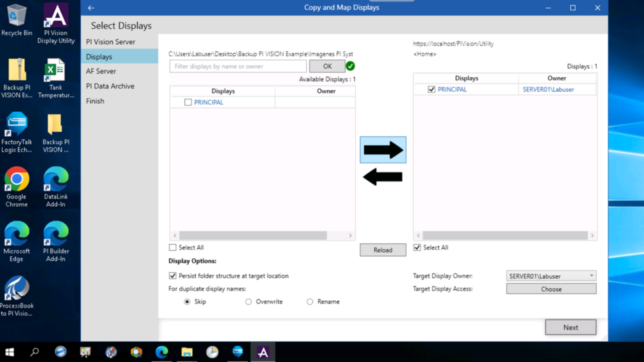The width and height of the screenshot is (644, 362).
Task: Open File Explorer from the taskbar
Action: [187, 352]
